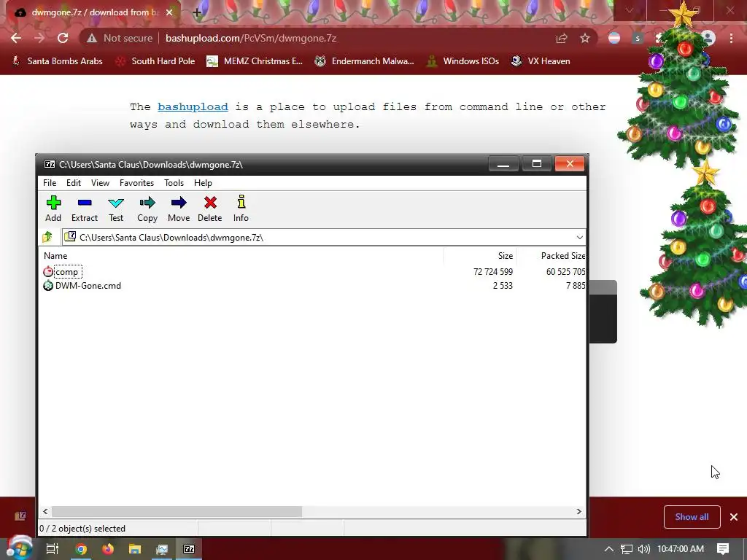
Task: Close the Chrome downloads bar
Action: click(734, 517)
